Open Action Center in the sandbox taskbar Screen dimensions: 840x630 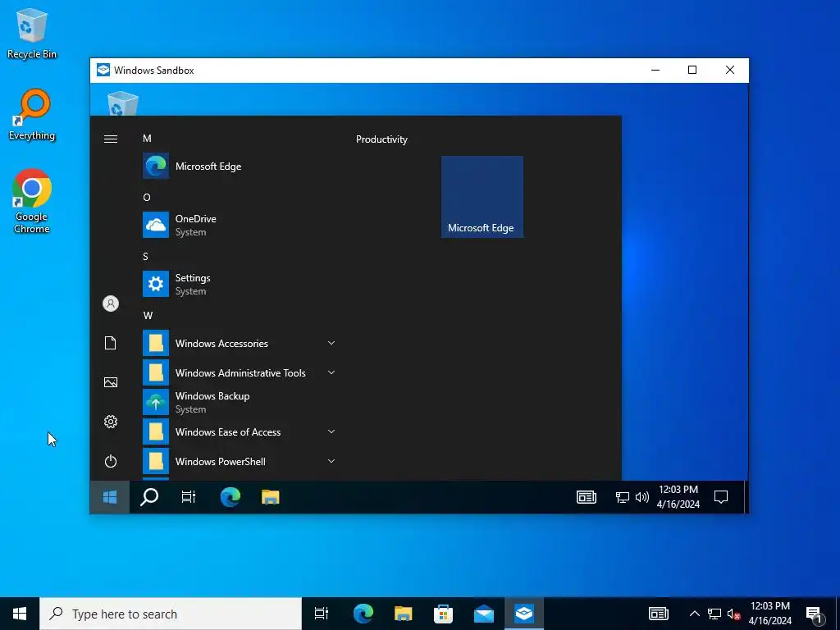click(x=721, y=497)
